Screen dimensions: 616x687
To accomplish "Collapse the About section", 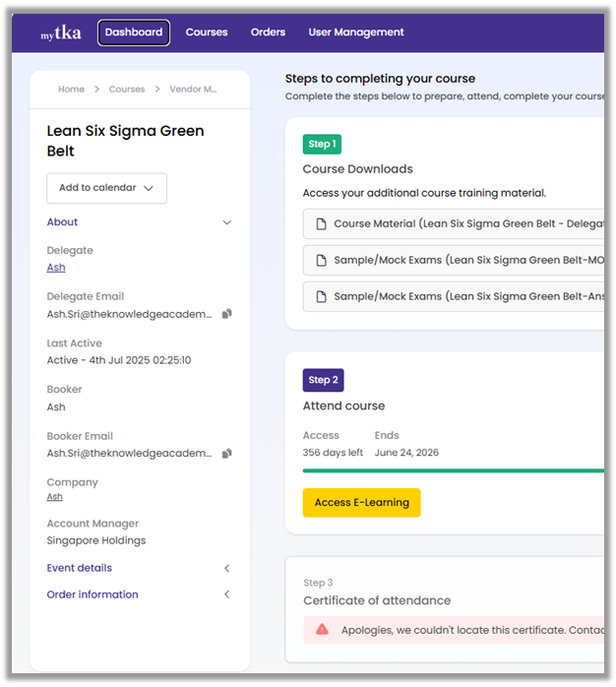I will click(226, 222).
